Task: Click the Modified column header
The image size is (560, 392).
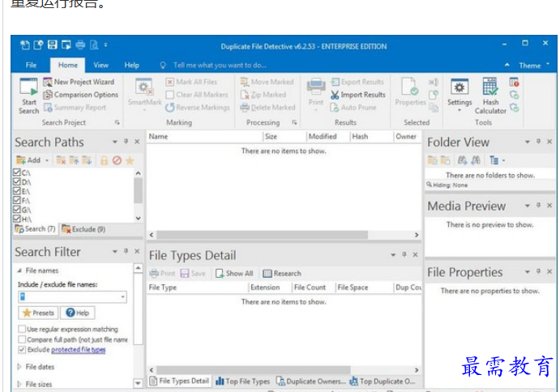Action: 328,136
